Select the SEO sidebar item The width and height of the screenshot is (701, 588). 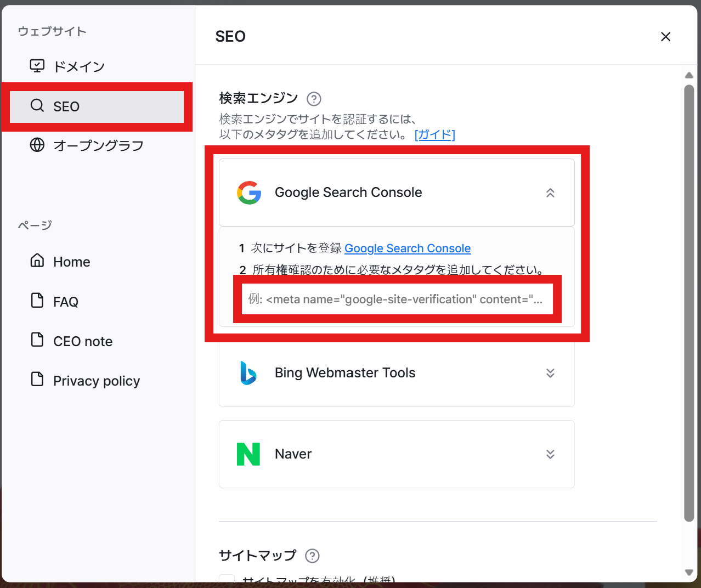(x=97, y=106)
